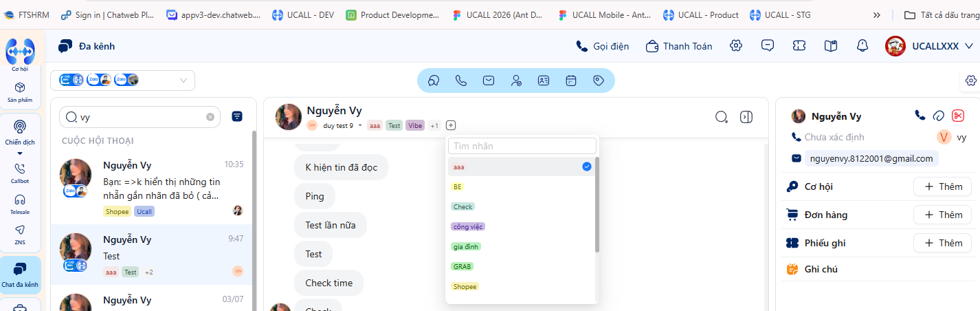Open the settings gear in top bar
This screenshot has height=311, width=980.
pyautogui.click(x=736, y=46)
